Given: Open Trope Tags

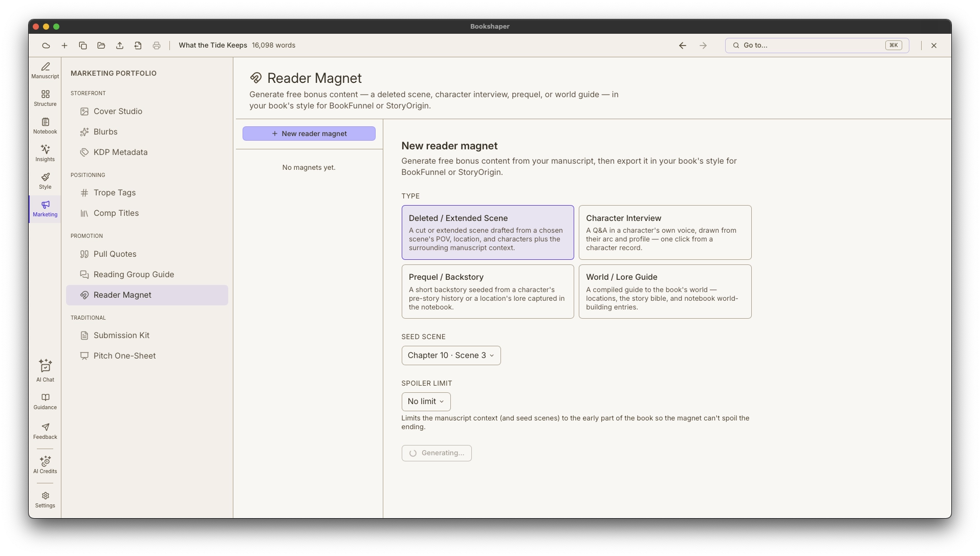Looking at the screenshot, I should pos(147,193).
